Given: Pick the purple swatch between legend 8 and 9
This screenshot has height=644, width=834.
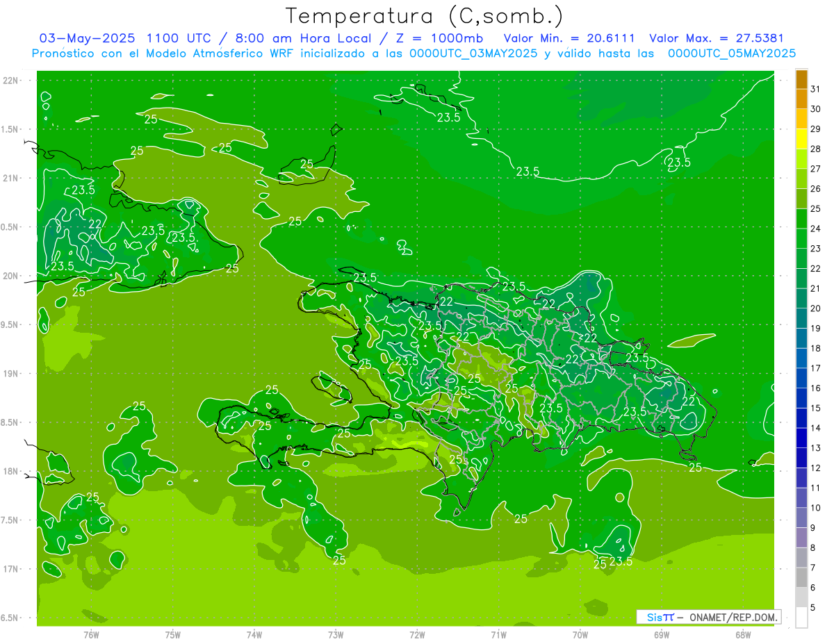Looking at the screenshot, I should (801, 538).
